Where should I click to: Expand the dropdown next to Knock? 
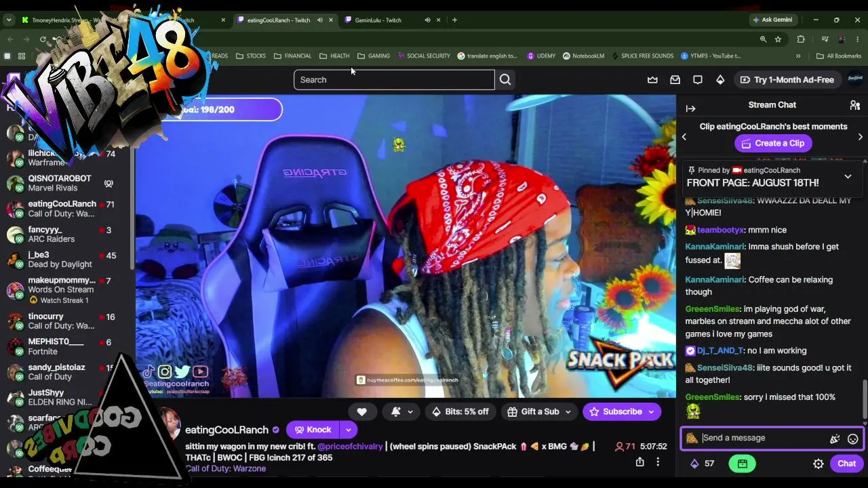348,430
